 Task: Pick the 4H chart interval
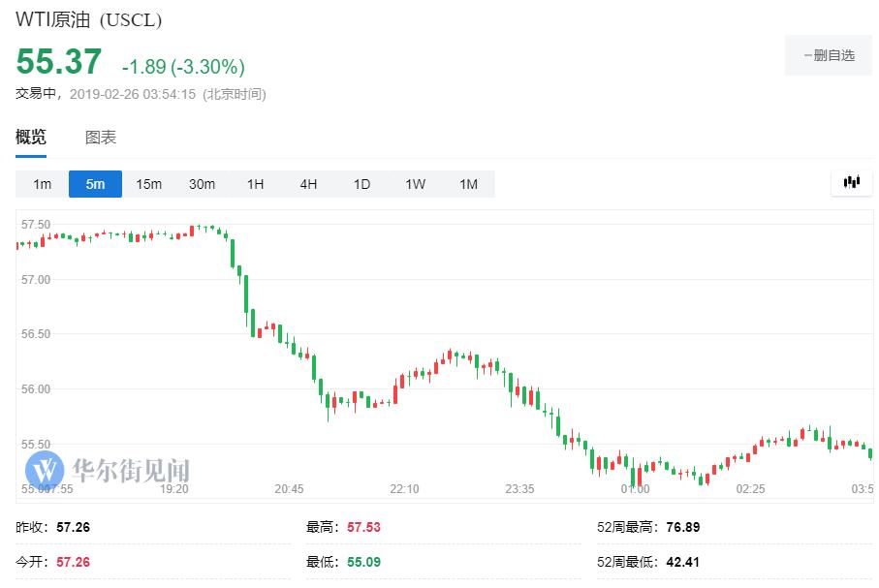click(308, 184)
